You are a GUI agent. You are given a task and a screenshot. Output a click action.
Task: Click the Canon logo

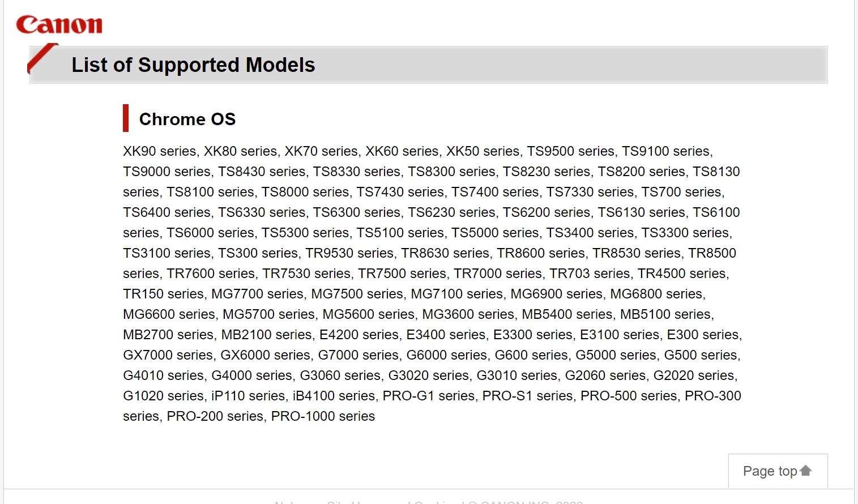click(x=59, y=24)
